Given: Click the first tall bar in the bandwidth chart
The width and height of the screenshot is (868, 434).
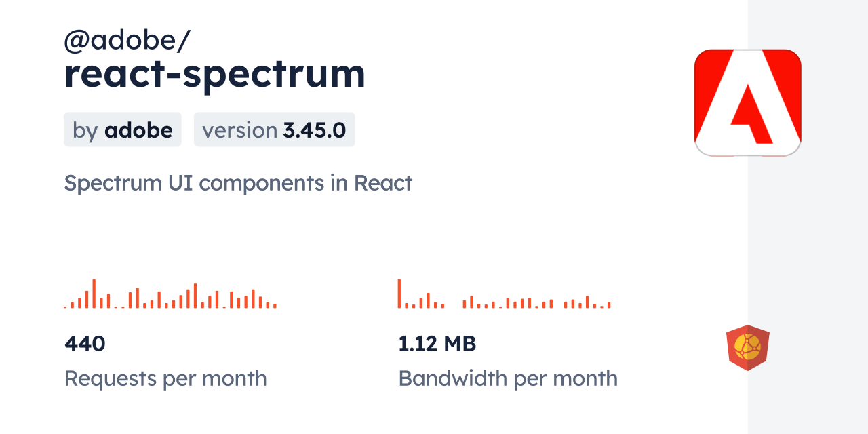Looking at the screenshot, I should [x=399, y=294].
